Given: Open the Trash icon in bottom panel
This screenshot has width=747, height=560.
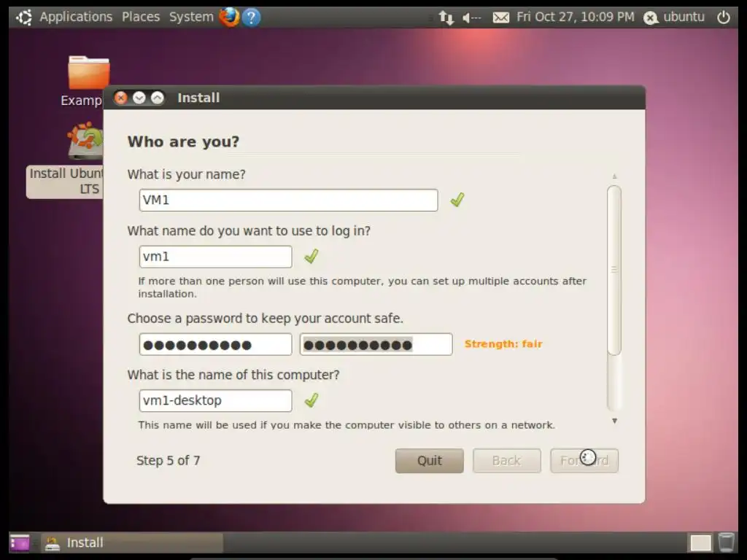Looking at the screenshot, I should pos(726,542).
